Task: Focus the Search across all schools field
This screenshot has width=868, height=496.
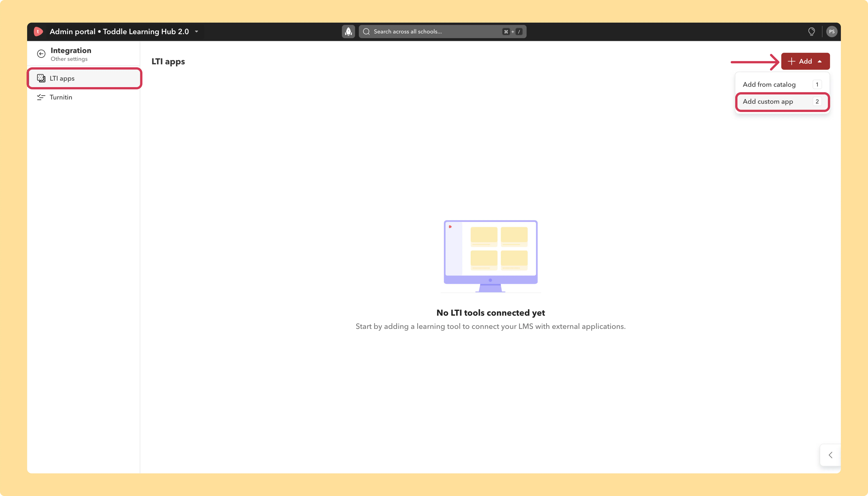Action: tap(442, 32)
